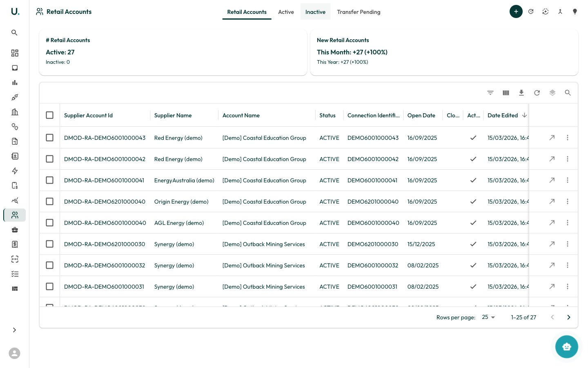Select the row DMOD-RA-DEMO6001000041 checkbox
Viewport: 588px width, 368px height.
[x=50, y=180]
